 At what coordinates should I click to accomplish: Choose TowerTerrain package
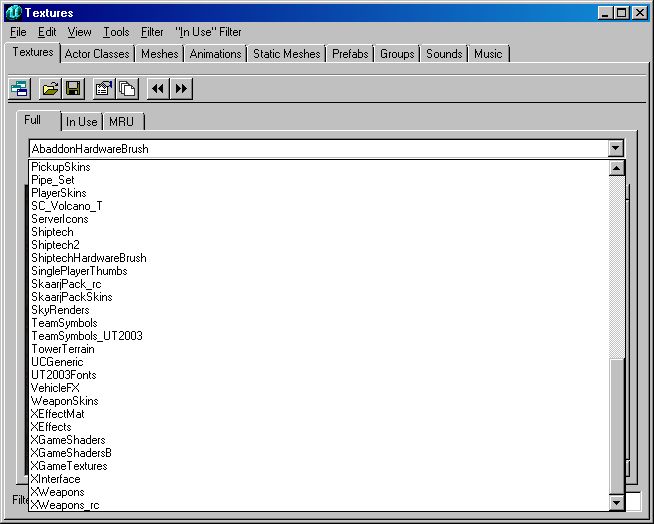319,349
